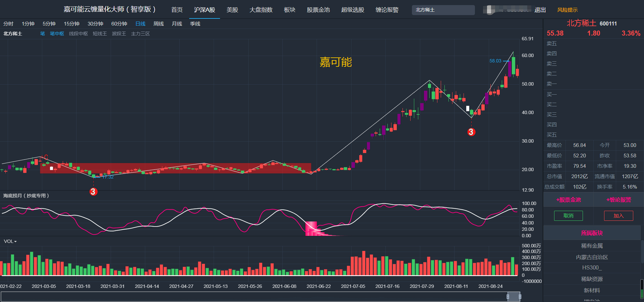
Task: Switch to the 周线 timeframe tab
Action: coord(158,24)
